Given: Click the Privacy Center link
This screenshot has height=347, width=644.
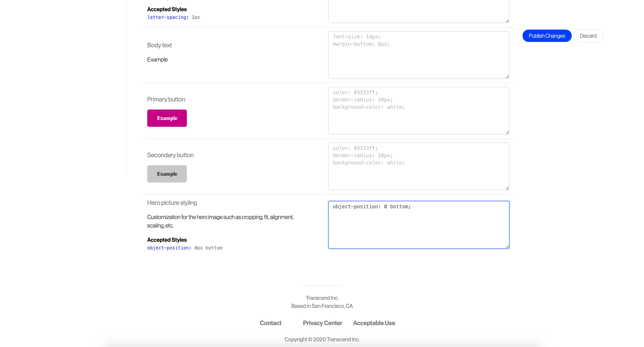Looking at the screenshot, I should [x=323, y=323].
